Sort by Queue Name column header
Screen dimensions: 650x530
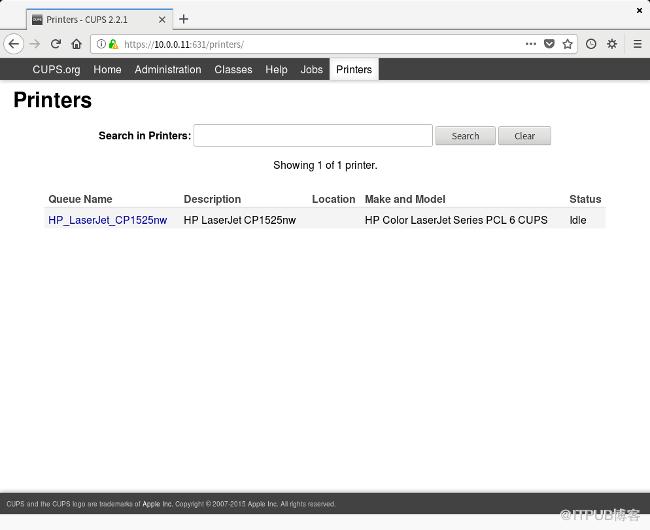pyautogui.click(x=80, y=199)
